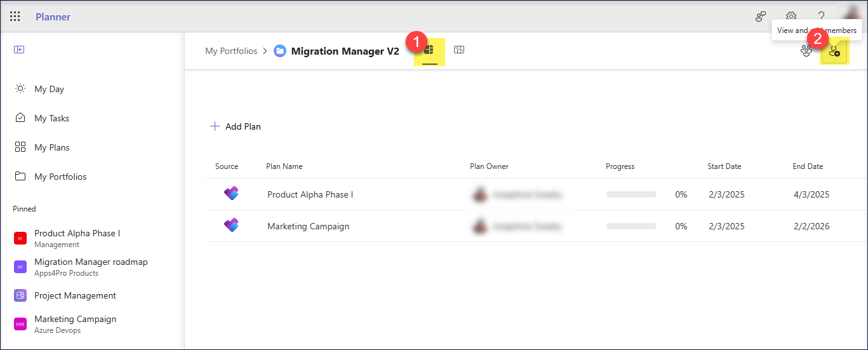Click the add members icon
The height and width of the screenshot is (350, 868).
834,52
